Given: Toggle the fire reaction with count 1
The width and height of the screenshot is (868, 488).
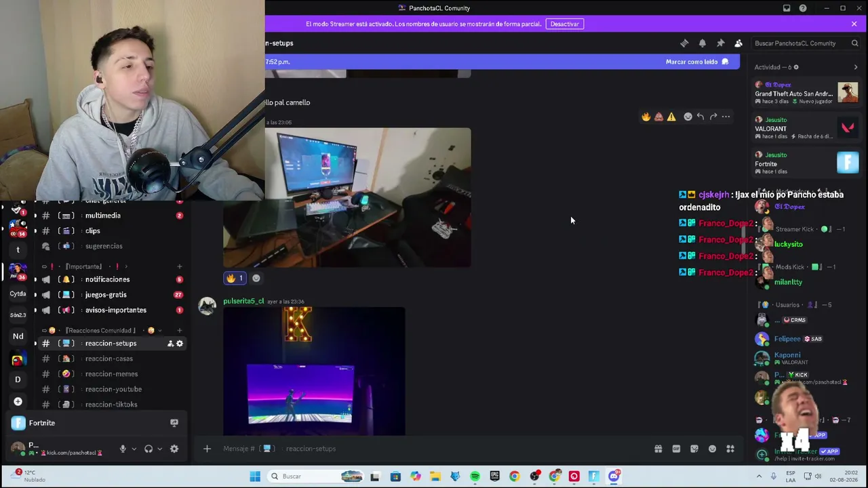Looking at the screenshot, I should coord(235,278).
